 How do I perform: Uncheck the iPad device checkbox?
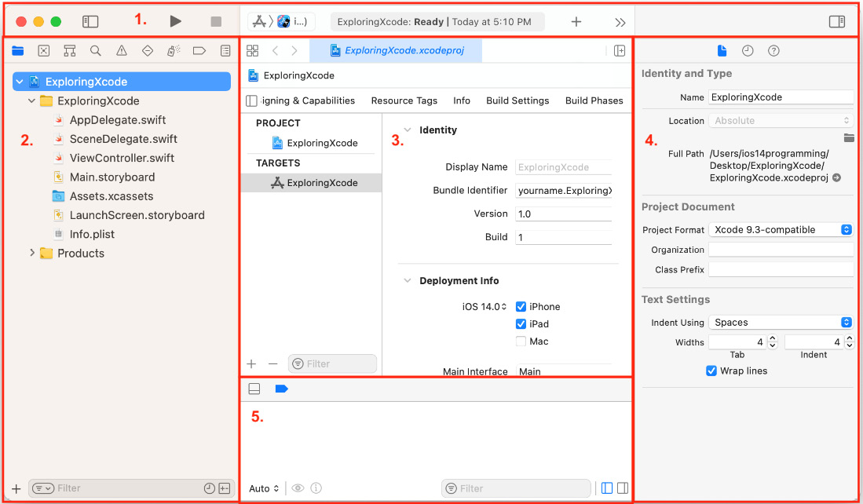(521, 324)
